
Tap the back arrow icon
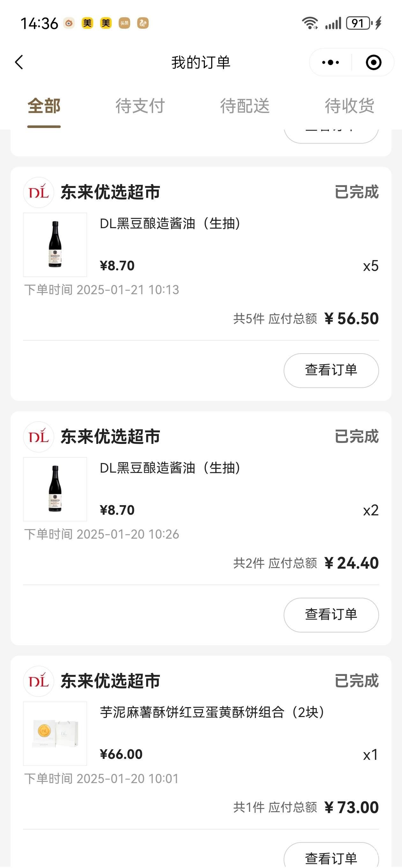19,62
